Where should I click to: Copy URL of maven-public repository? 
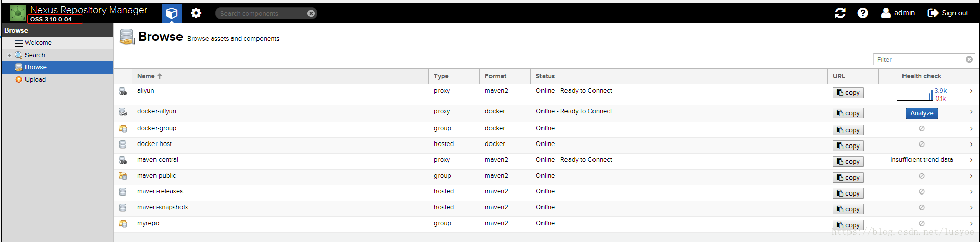[x=848, y=178]
